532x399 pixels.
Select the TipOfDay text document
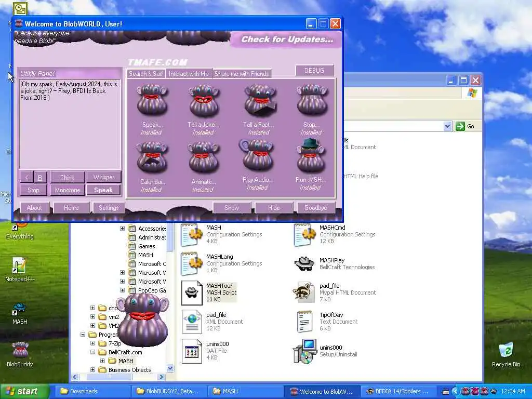(x=328, y=322)
